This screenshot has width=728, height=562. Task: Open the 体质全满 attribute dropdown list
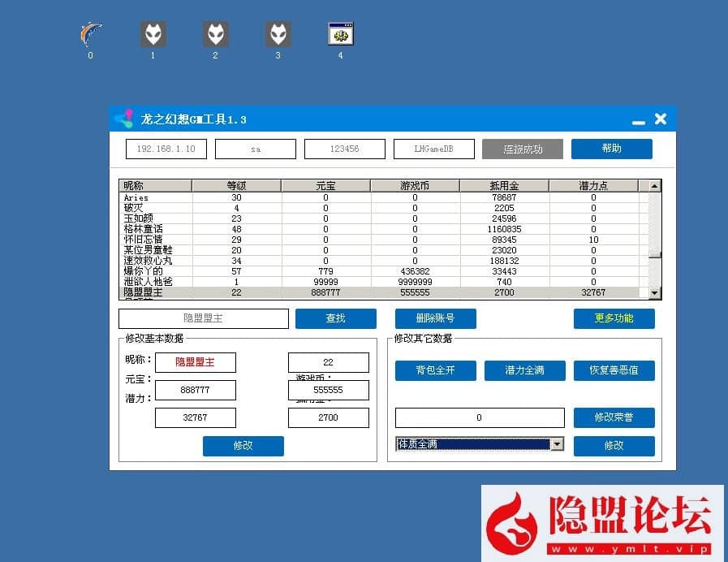[557, 443]
